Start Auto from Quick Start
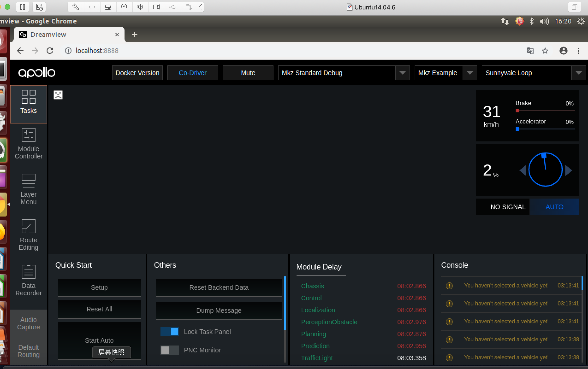 (x=99, y=340)
